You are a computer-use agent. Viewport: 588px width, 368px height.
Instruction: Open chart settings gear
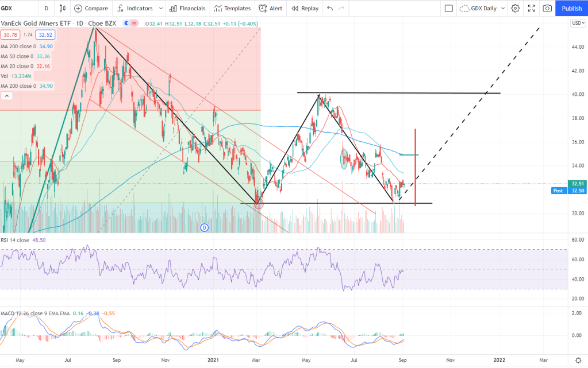[516, 9]
